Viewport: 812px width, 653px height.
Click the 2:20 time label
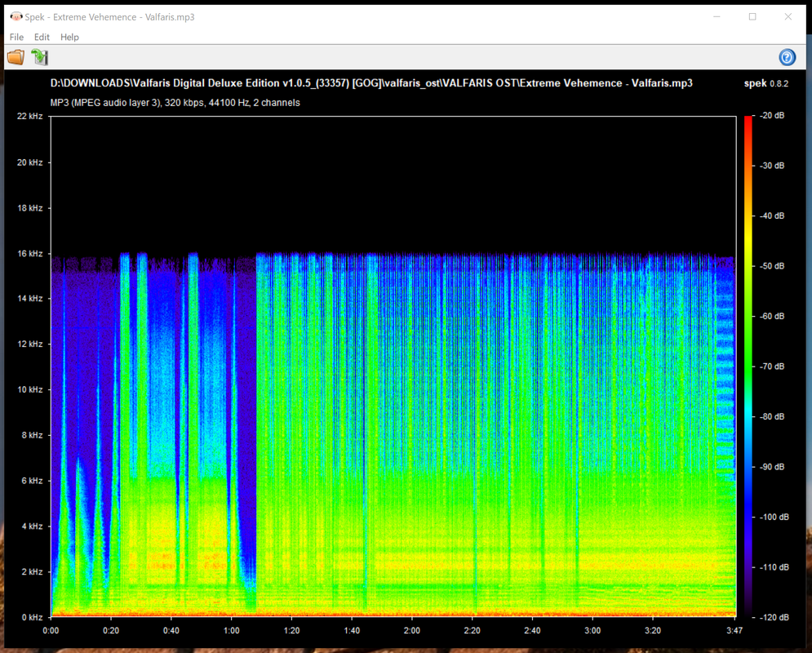coord(473,630)
